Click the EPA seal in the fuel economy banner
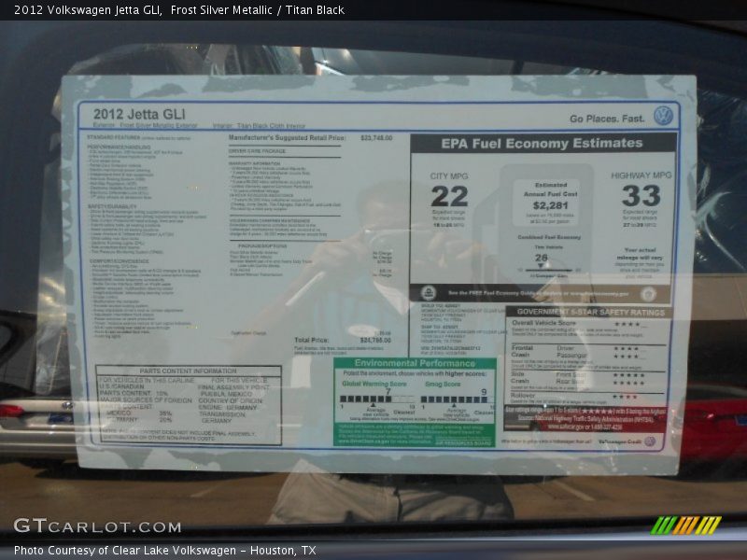 point(428,293)
